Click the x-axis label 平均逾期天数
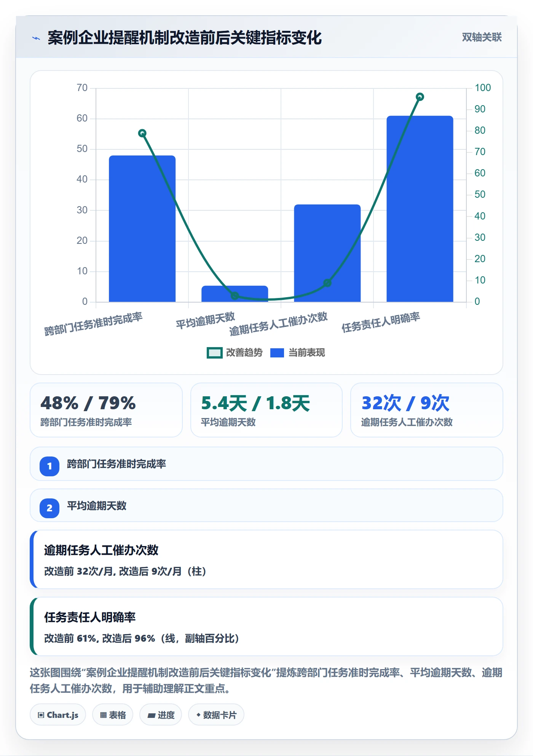 click(x=205, y=320)
